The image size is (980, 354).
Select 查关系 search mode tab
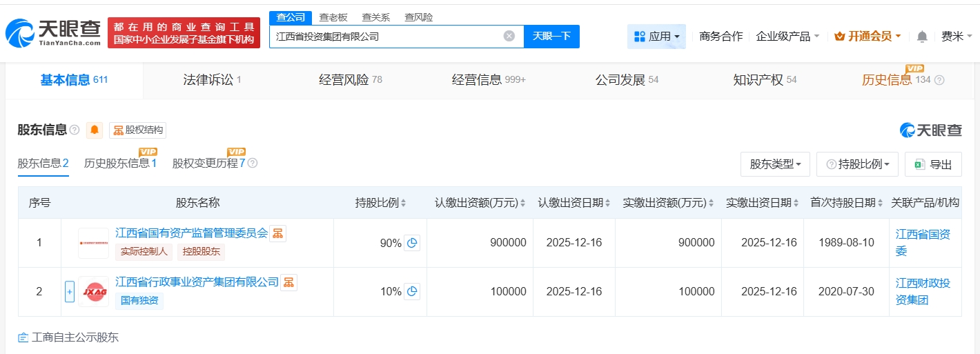(376, 17)
